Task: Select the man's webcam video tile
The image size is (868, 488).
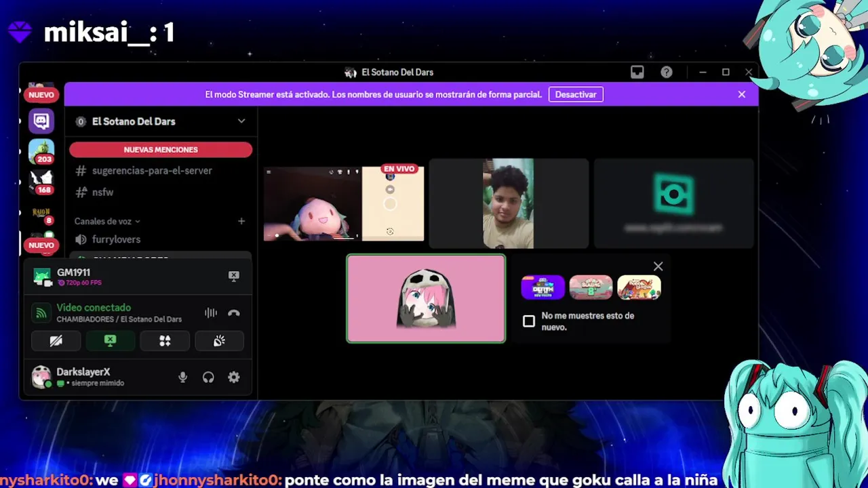Action: tap(509, 203)
